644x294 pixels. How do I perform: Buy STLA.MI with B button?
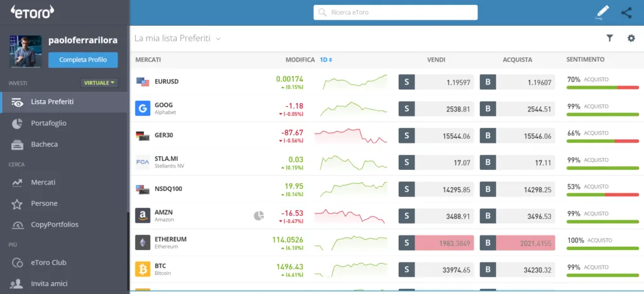click(x=488, y=162)
